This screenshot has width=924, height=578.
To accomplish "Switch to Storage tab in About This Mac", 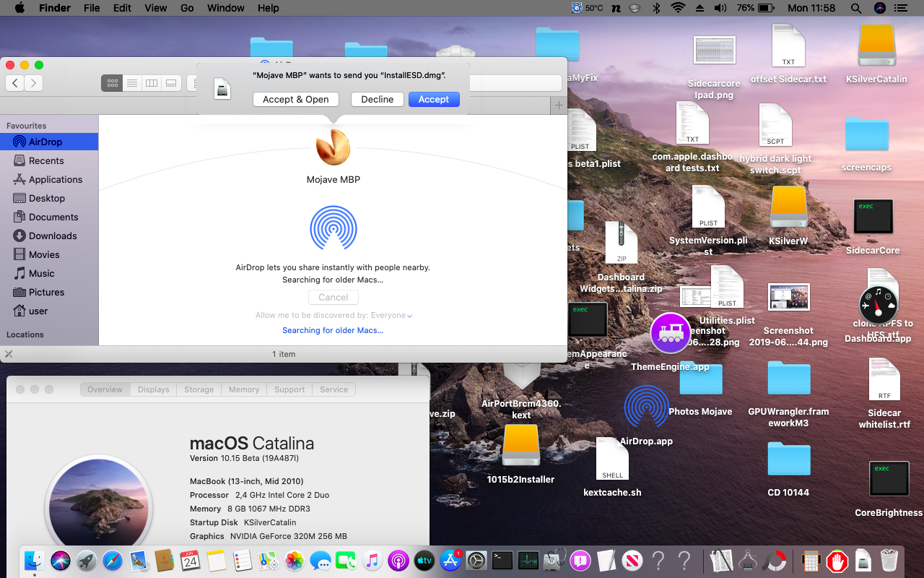I will (x=199, y=389).
